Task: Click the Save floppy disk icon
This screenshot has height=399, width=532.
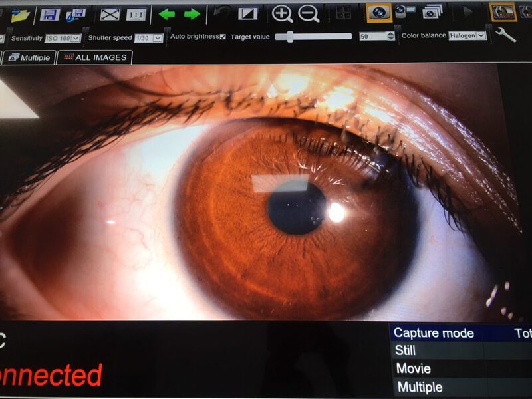Action: [x=50, y=14]
